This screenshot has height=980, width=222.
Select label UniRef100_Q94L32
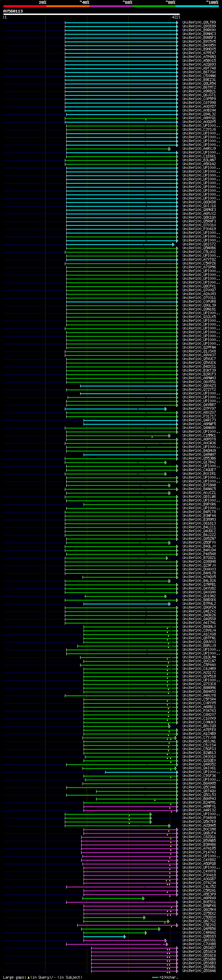[x=199, y=114]
